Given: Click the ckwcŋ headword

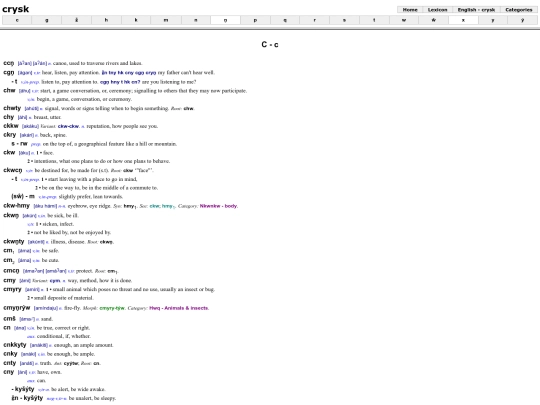Looking at the screenshot, I should 12,170.
